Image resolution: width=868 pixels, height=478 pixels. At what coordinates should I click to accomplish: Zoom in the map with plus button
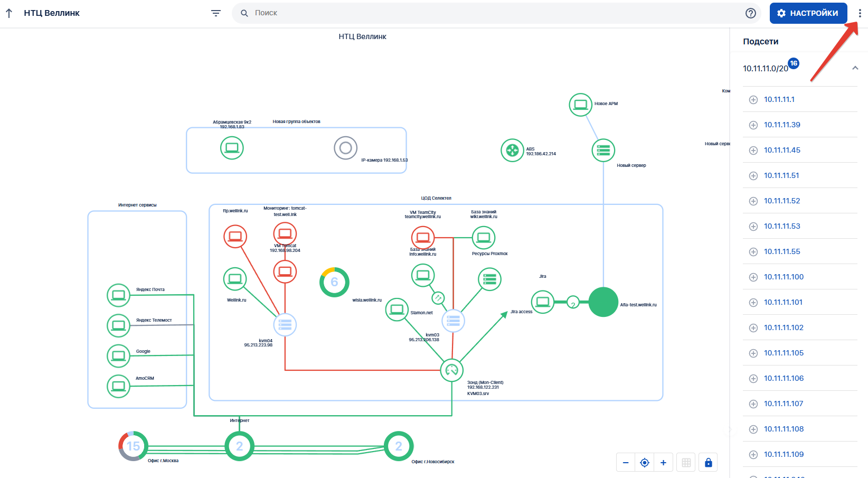coord(663,463)
